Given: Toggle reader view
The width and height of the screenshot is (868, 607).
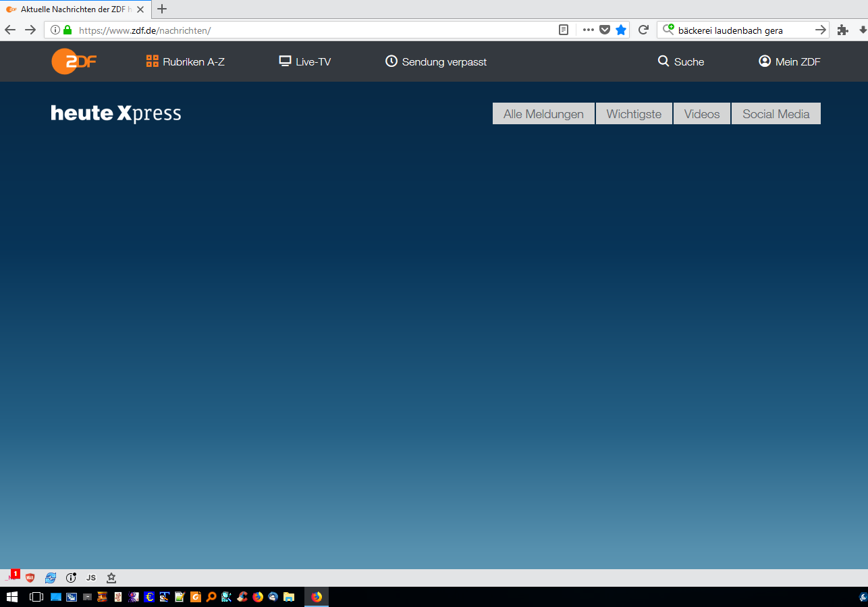Looking at the screenshot, I should [x=564, y=30].
